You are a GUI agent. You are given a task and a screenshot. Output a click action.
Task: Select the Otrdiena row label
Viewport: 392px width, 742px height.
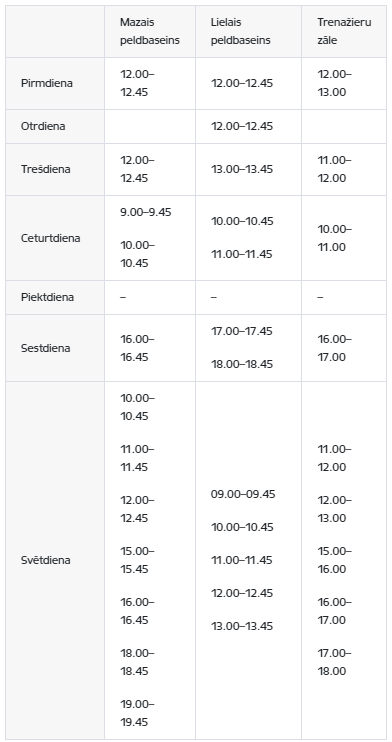[x=43, y=126]
